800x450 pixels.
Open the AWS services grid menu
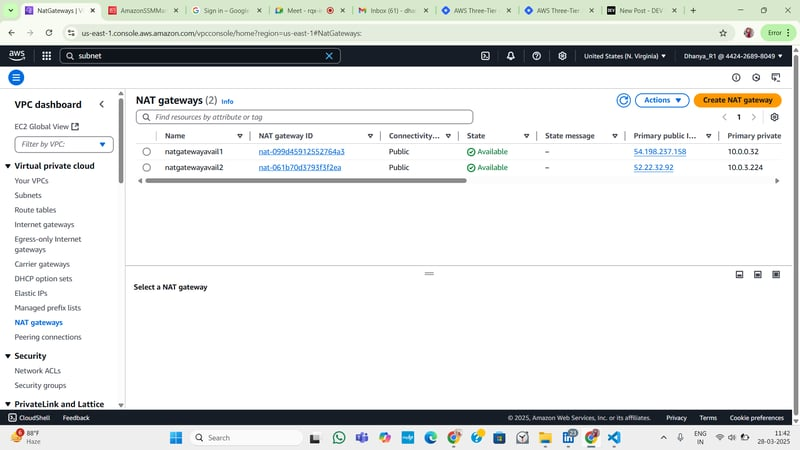tap(46, 56)
